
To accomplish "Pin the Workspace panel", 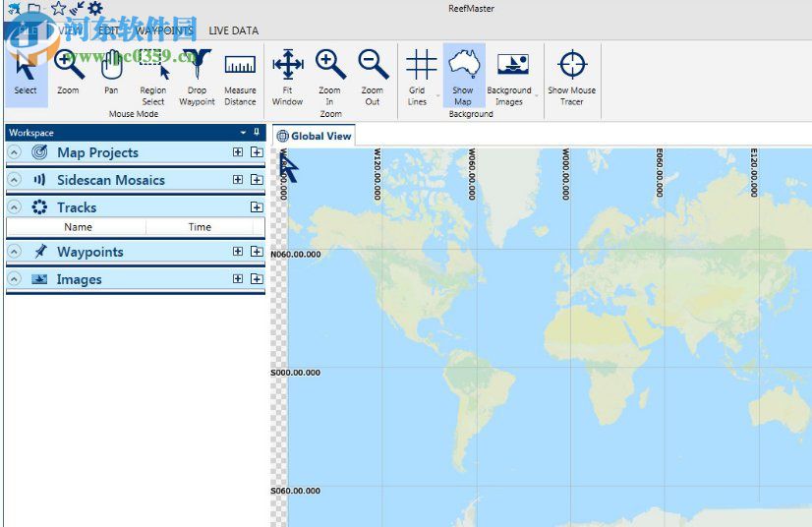I will (x=257, y=132).
